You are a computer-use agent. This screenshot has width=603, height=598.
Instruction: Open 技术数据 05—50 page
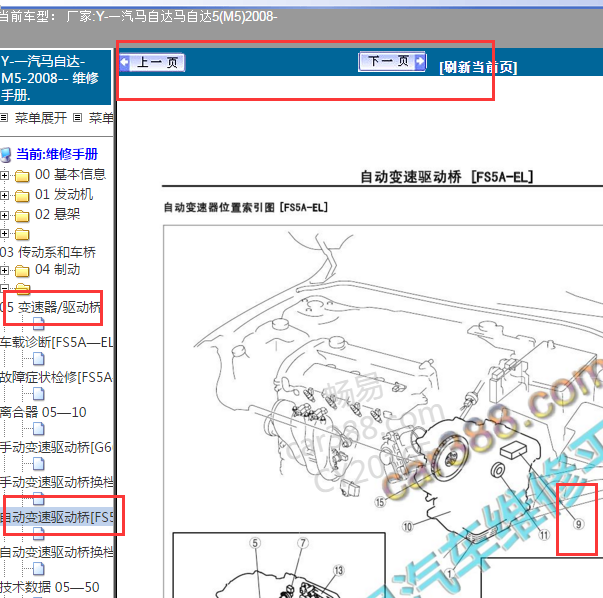pos(50,587)
